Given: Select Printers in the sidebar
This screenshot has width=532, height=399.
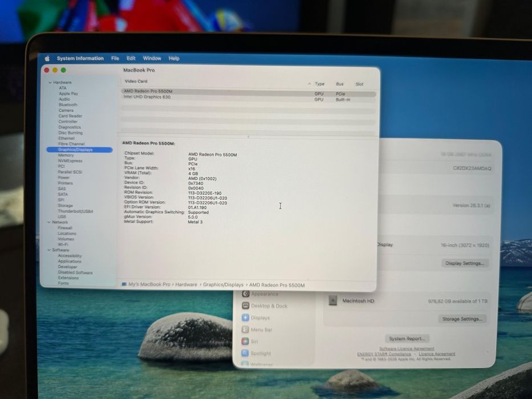Looking at the screenshot, I should tap(66, 183).
